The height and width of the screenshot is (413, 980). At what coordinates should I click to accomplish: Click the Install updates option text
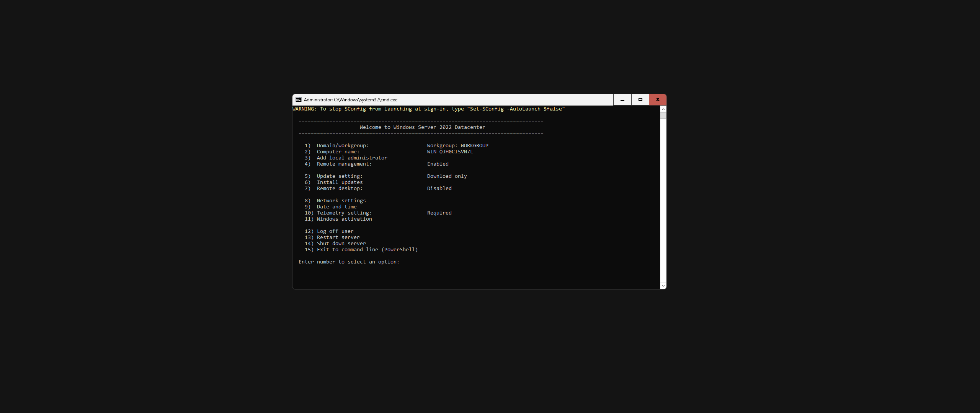tap(339, 182)
